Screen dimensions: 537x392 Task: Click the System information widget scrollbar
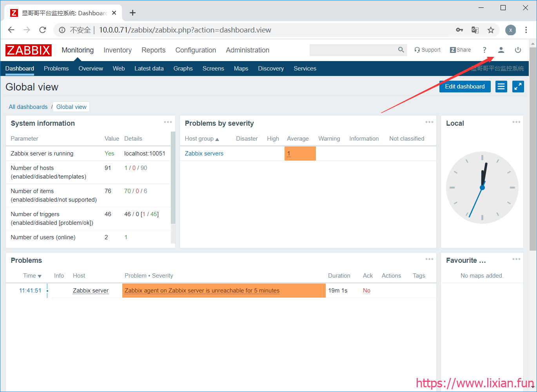click(173, 178)
